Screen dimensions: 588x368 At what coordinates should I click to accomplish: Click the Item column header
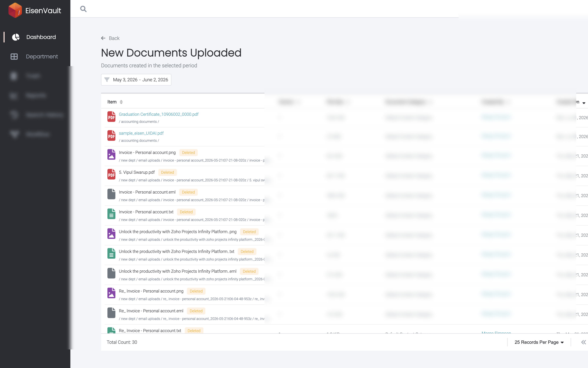coord(112,102)
